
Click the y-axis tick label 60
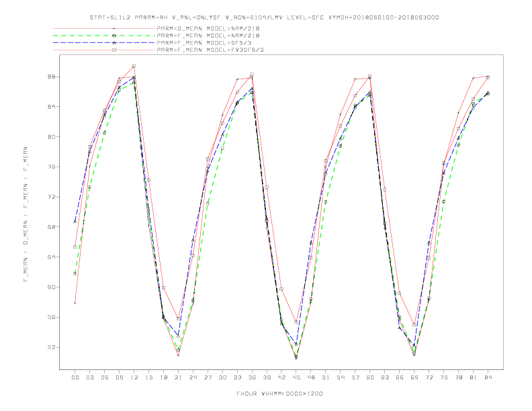51,287
